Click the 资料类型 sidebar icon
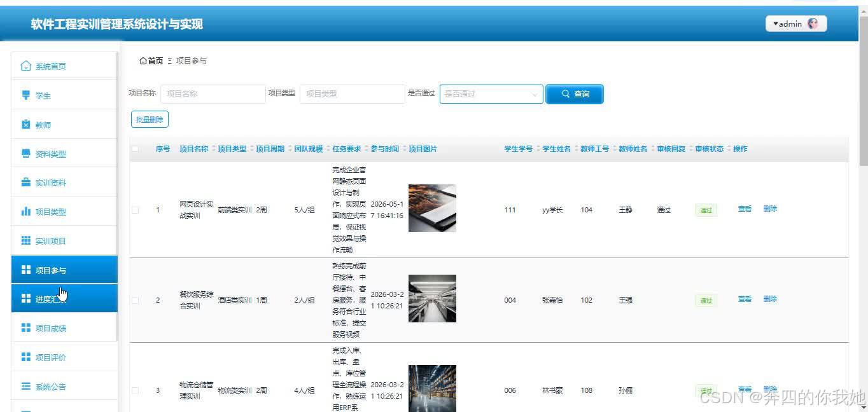This screenshot has height=412, width=868. coord(25,153)
